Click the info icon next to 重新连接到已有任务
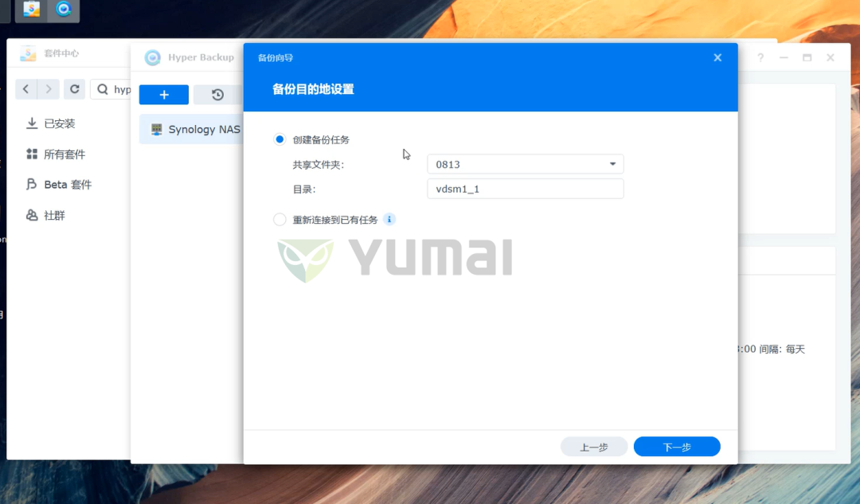 click(389, 219)
